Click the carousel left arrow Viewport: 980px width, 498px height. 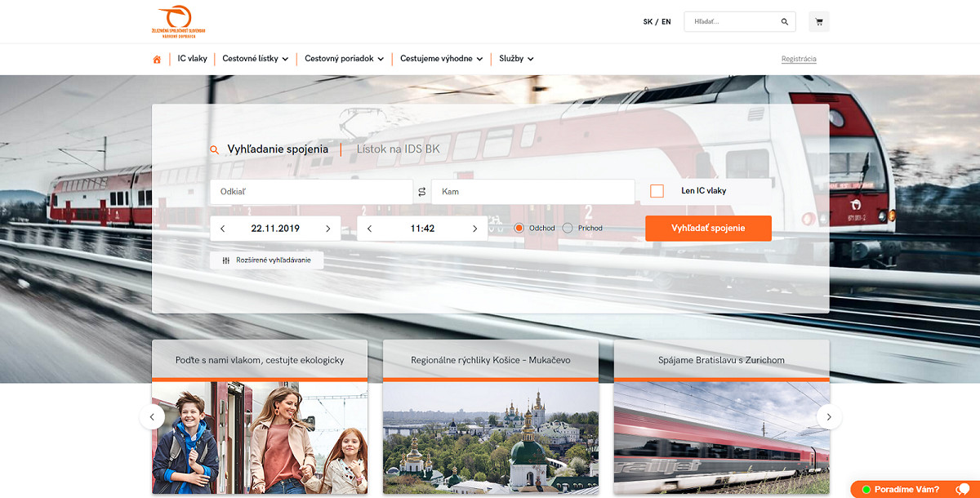pos(152,416)
